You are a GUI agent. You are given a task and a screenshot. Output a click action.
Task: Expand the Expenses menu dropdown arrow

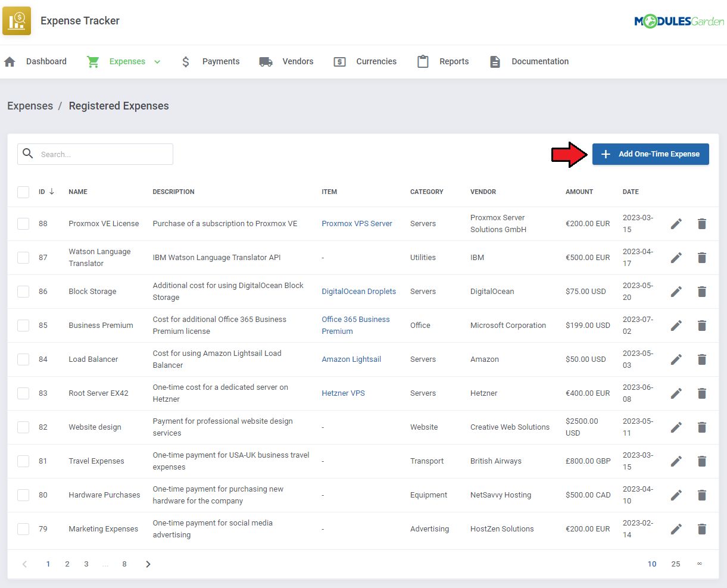click(x=157, y=62)
